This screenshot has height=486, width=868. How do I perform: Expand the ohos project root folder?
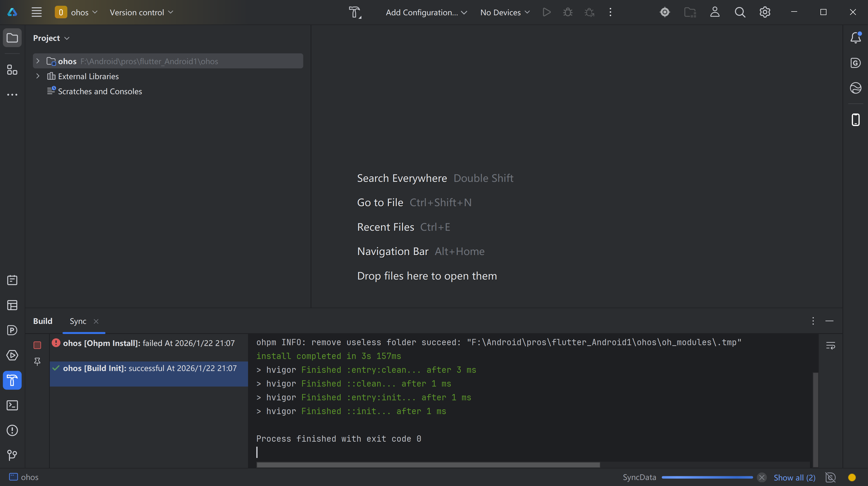pyautogui.click(x=38, y=61)
